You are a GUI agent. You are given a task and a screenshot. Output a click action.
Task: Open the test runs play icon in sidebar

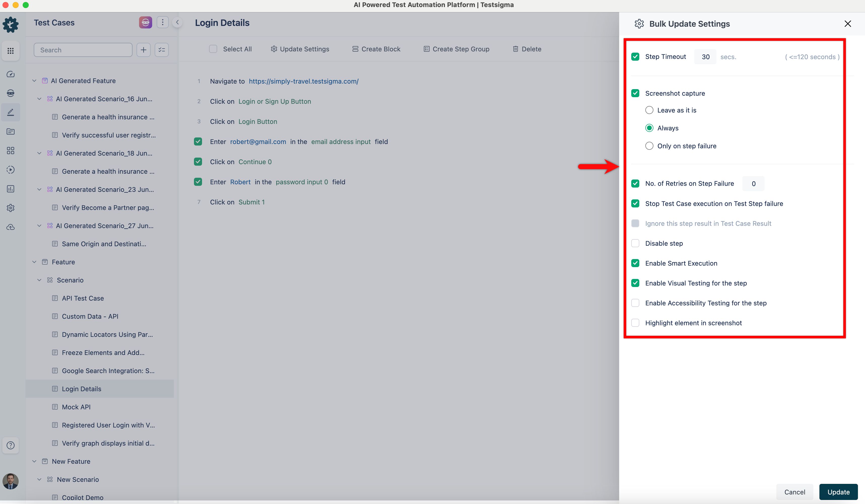click(11, 169)
